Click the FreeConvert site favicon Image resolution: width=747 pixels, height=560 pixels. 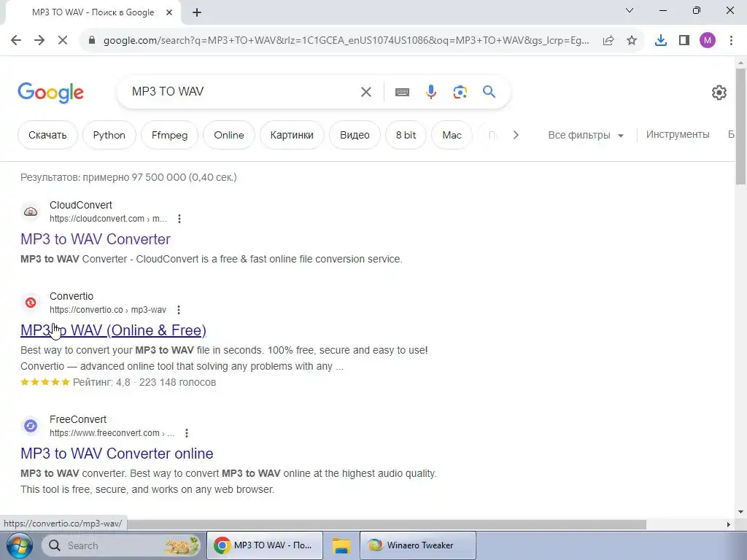(31, 426)
